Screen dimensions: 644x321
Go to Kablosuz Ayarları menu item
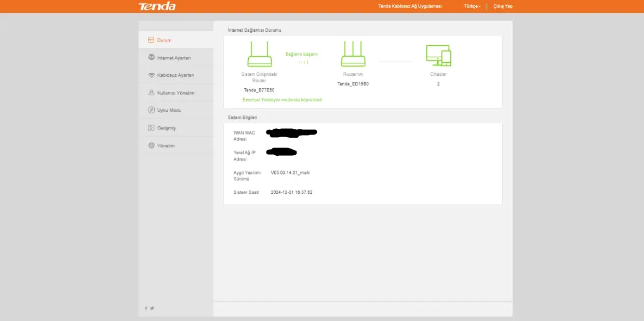176,75
